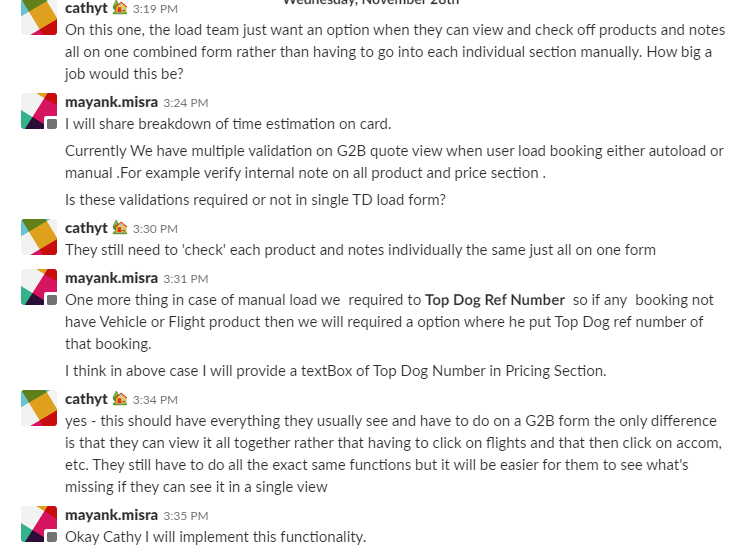
Task: Click cathyt's avatar on the 3:34 PM message
Action: coord(39,407)
